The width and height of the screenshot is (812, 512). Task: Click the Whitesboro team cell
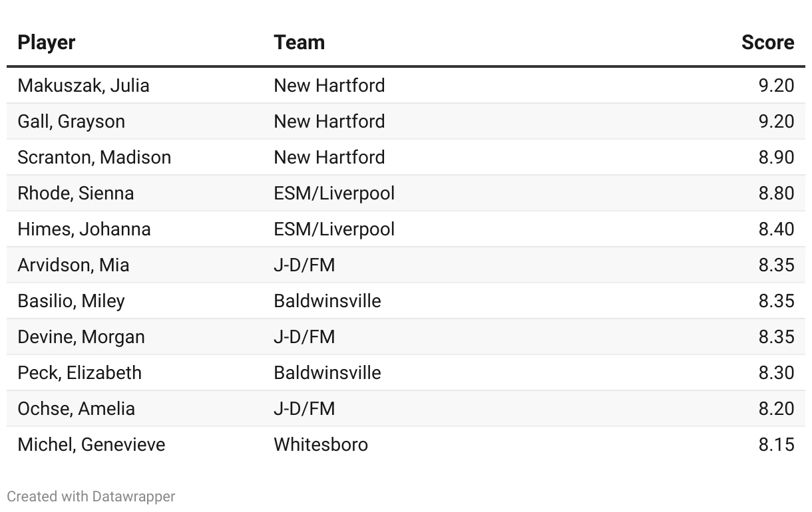click(321, 445)
